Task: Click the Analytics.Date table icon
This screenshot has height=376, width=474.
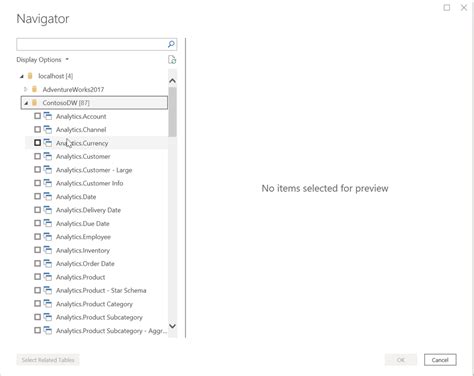Action: [x=48, y=196]
